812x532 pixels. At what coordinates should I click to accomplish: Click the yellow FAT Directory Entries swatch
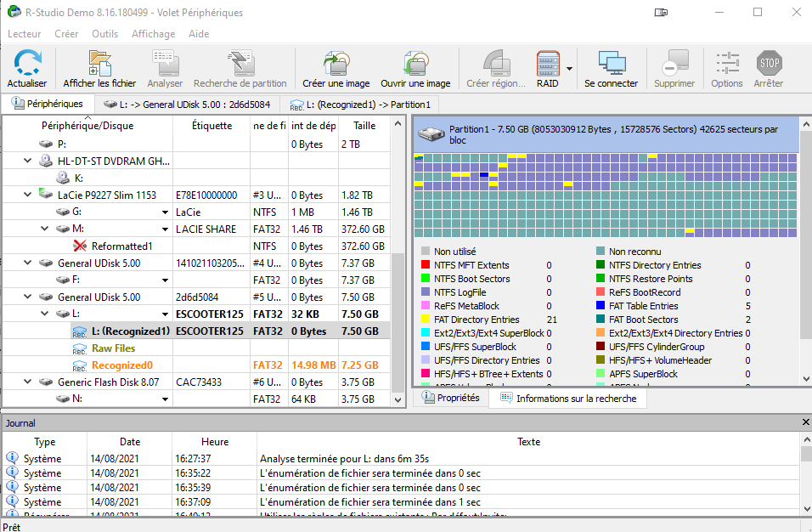(x=426, y=320)
